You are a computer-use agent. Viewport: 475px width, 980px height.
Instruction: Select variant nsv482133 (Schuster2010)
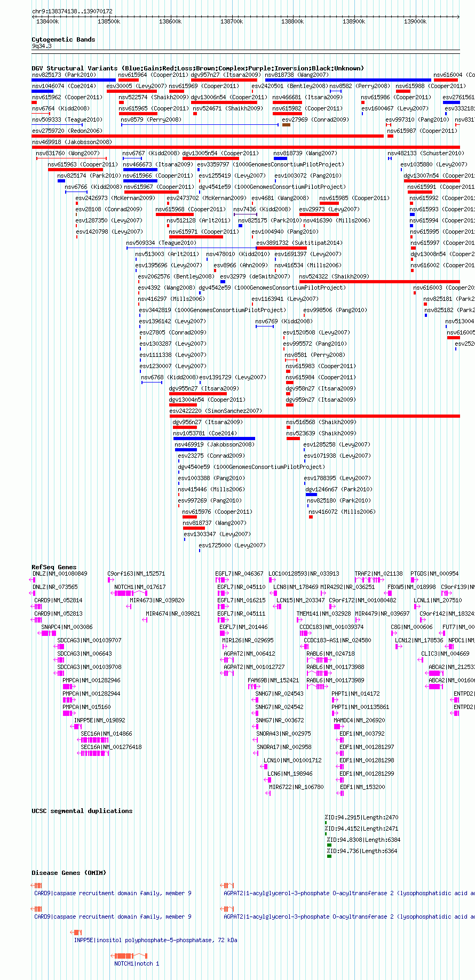coord(426,153)
